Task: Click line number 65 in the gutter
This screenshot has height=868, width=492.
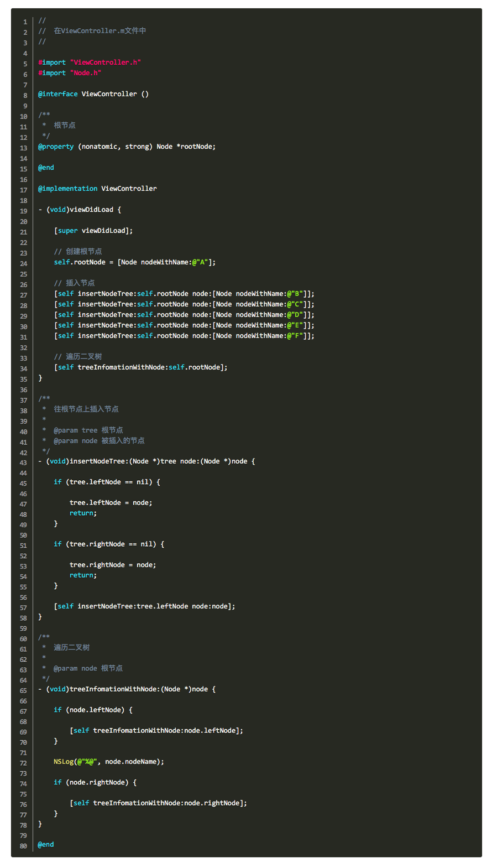Action: pyautogui.click(x=23, y=691)
